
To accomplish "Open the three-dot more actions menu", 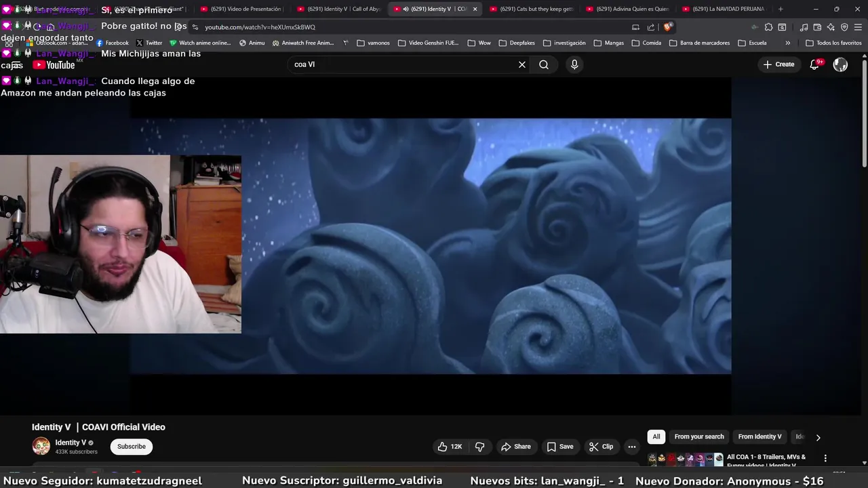I will (x=632, y=447).
